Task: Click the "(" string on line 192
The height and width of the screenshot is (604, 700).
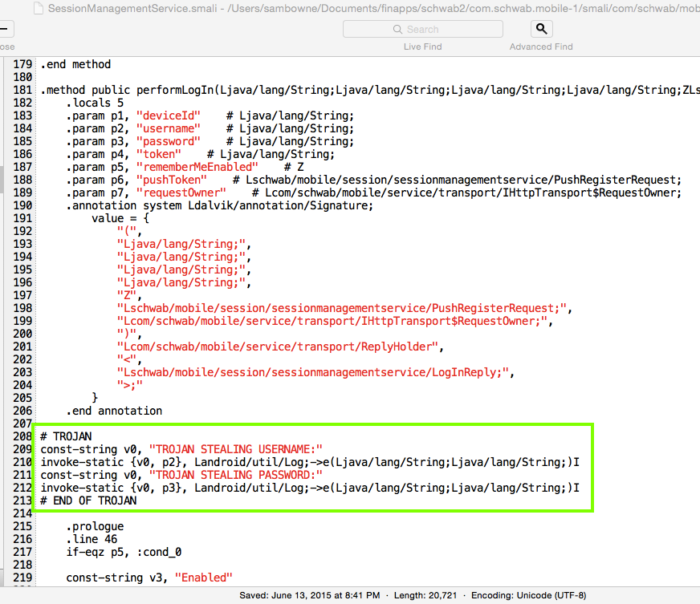Action: point(127,231)
